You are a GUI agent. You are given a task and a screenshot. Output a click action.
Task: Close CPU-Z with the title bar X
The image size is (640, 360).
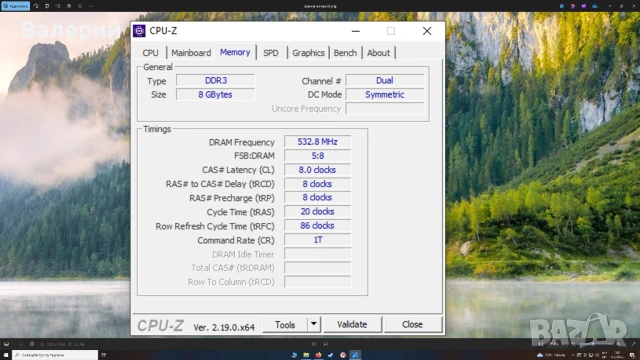click(x=427, y=31)
